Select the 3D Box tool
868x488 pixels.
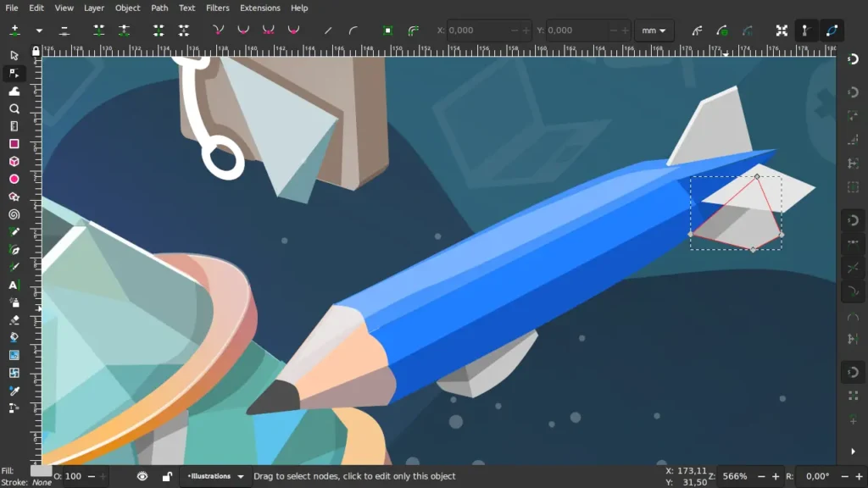point(14,162)
